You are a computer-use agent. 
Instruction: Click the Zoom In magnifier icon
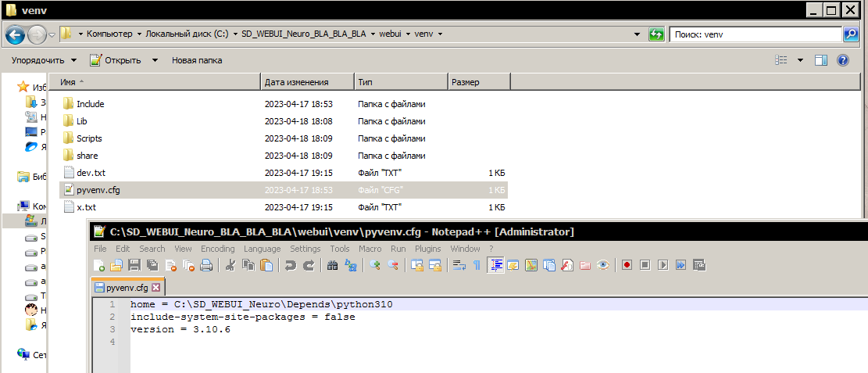375,265
